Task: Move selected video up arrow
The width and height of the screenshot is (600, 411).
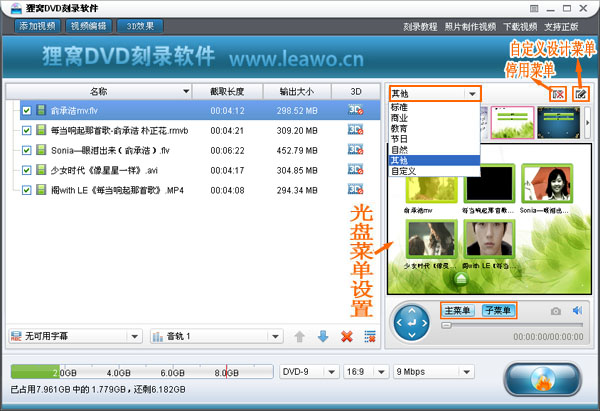Action: click(299, 336)
